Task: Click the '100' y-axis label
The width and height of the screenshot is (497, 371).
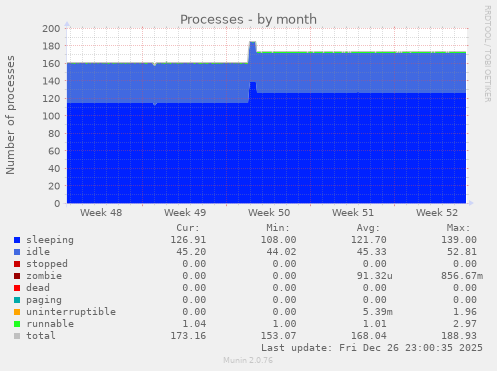Action: pyautogui.click(x=51, y=116)
